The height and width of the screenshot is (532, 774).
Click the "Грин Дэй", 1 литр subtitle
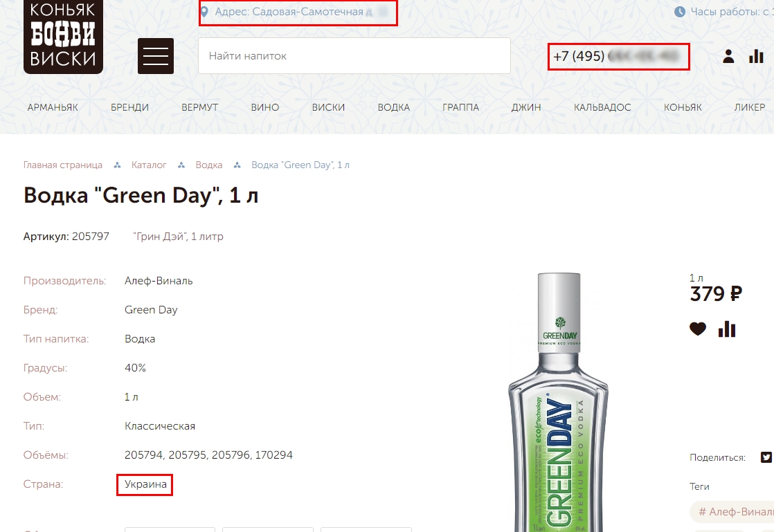178,236
